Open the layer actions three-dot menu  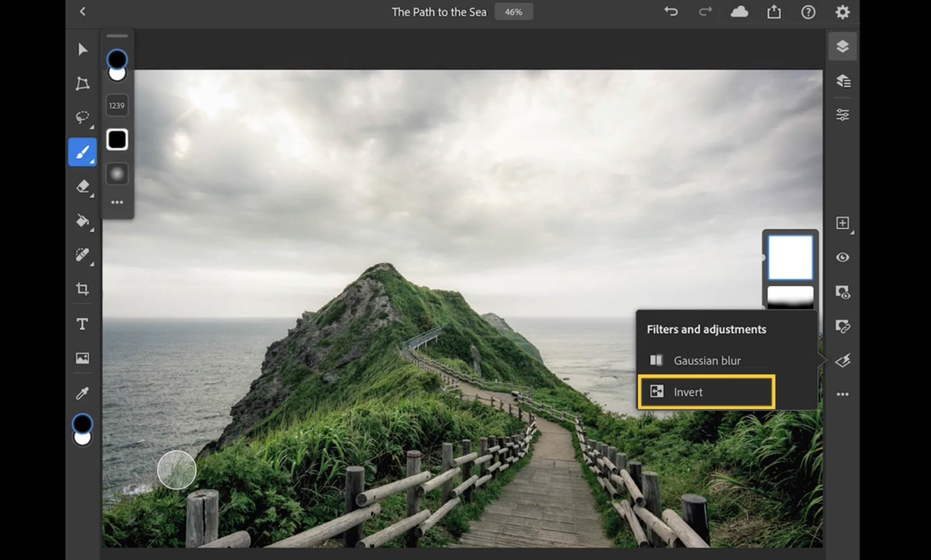point(843,394)
